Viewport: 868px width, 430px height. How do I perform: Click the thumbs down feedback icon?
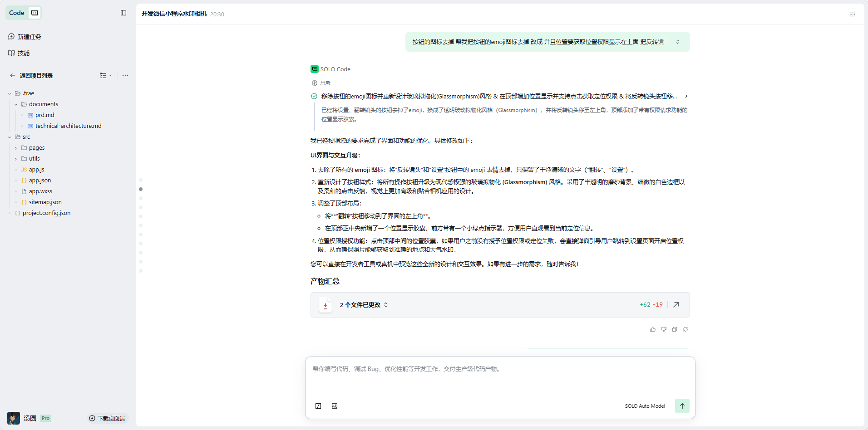point(664,329)
